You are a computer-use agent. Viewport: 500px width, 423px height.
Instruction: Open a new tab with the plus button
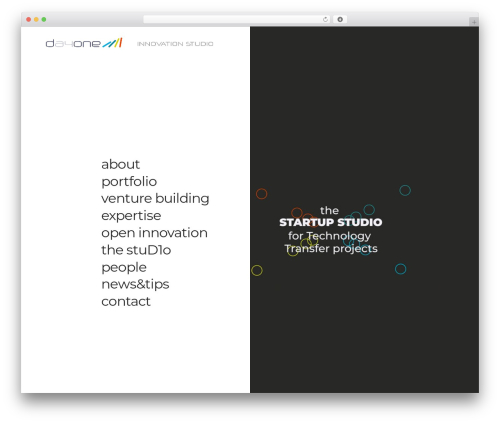pyautogui.click(x=474, y=22)
